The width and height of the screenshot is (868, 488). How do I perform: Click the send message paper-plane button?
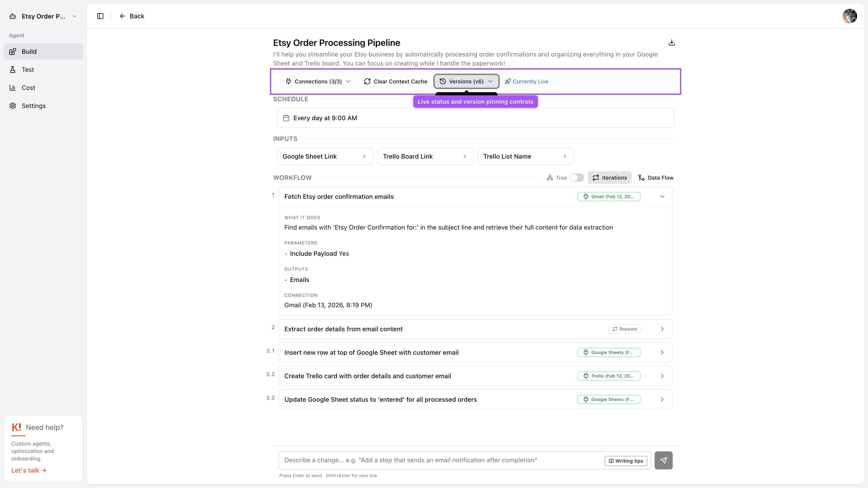tap(663, 460)
